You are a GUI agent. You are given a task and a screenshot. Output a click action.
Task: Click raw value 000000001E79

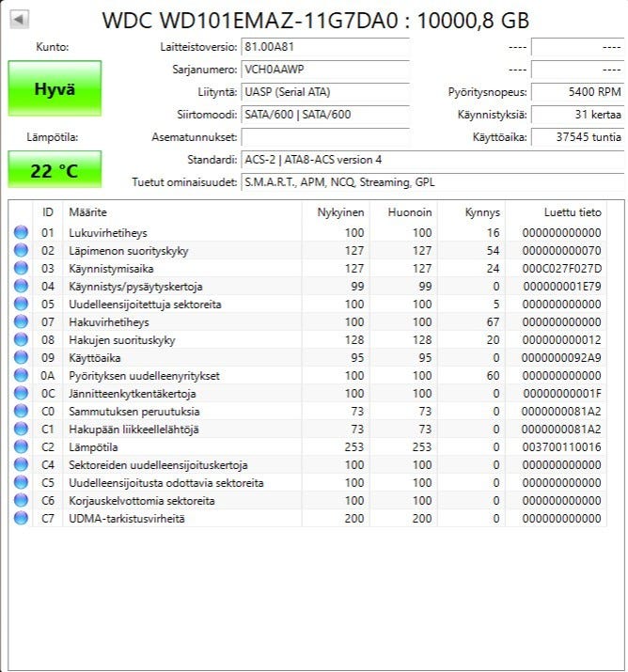point(562,287)
